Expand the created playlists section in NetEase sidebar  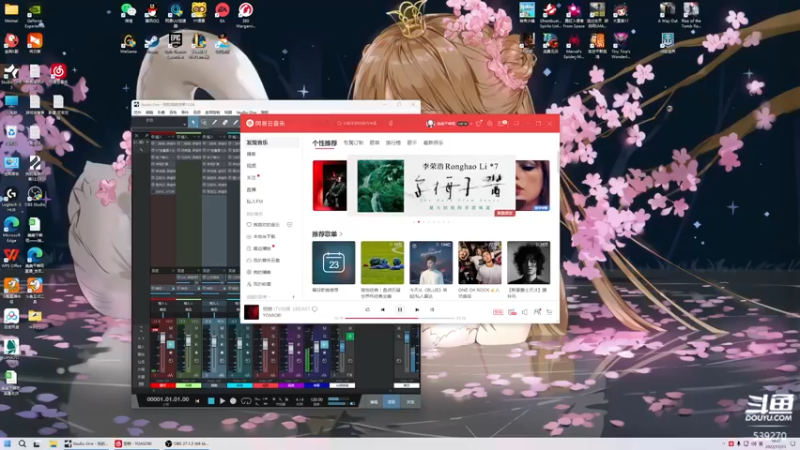(259, 297)
